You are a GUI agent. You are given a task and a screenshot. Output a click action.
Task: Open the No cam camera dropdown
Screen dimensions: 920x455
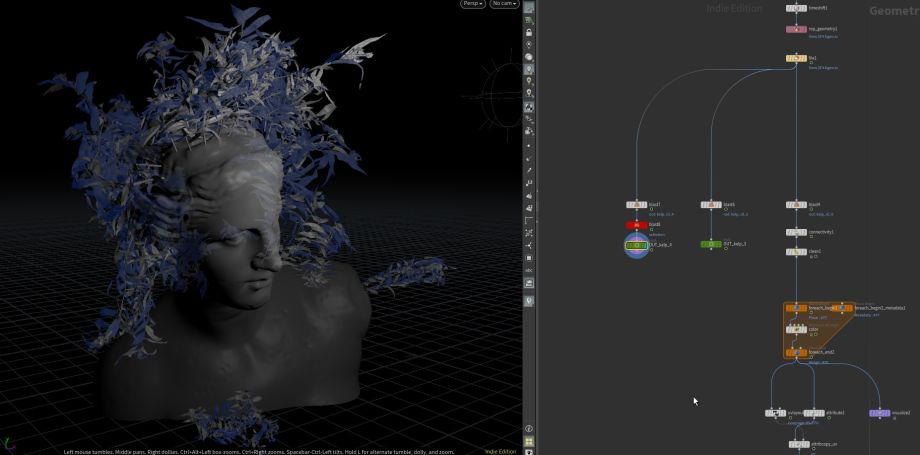(503, 5)
